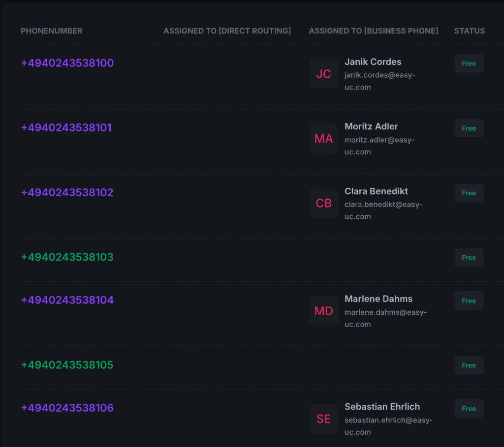Image resolution: width=504 pixels, height=447 pixels.
Task: Click the Status column header
Action: pyautogui.click(x=469, y=31)
